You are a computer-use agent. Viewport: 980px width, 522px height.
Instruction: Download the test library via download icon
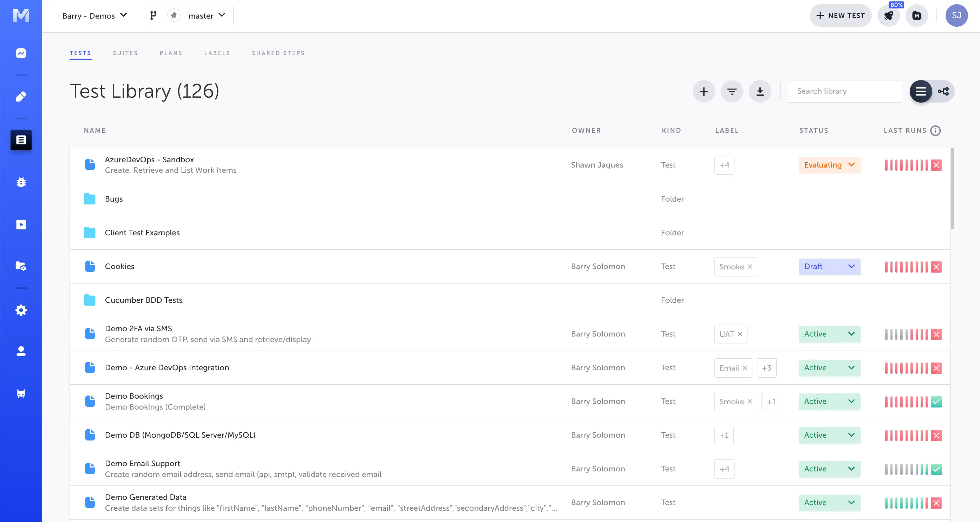tap(760, 91)
